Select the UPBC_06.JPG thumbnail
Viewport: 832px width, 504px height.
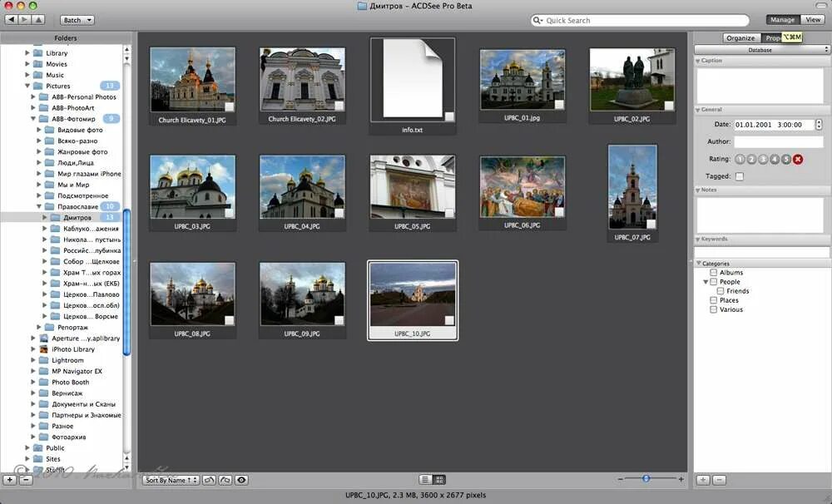(x=522, y=187)
